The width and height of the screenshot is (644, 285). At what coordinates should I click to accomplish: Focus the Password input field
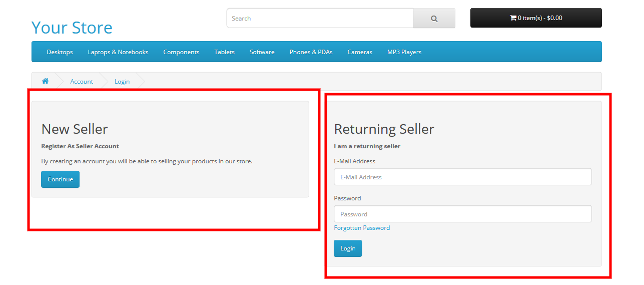[x=463, y=214]
